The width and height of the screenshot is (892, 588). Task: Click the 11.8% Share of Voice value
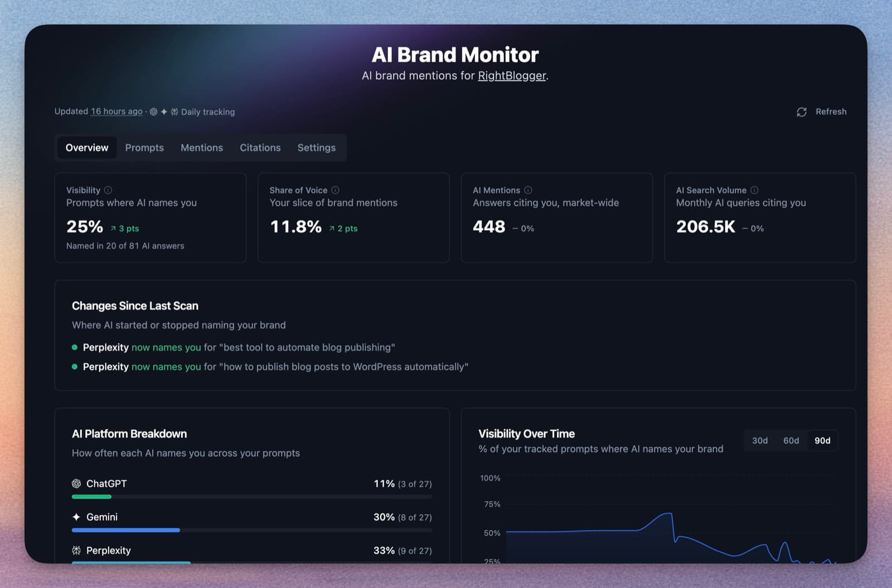tap(295, 227)
